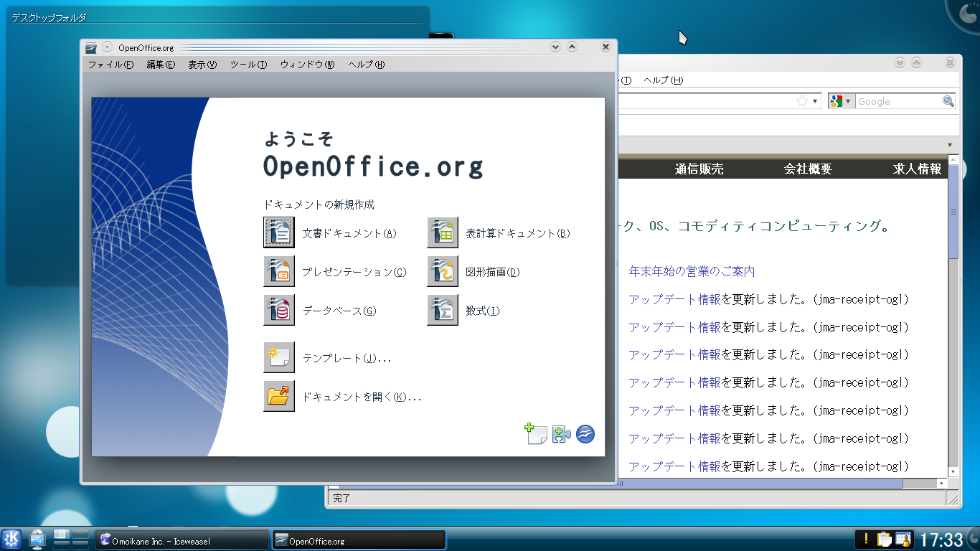Open the 表示(V) menu
The height and width of the screenshot is (551, 980).
pos(202,65)
